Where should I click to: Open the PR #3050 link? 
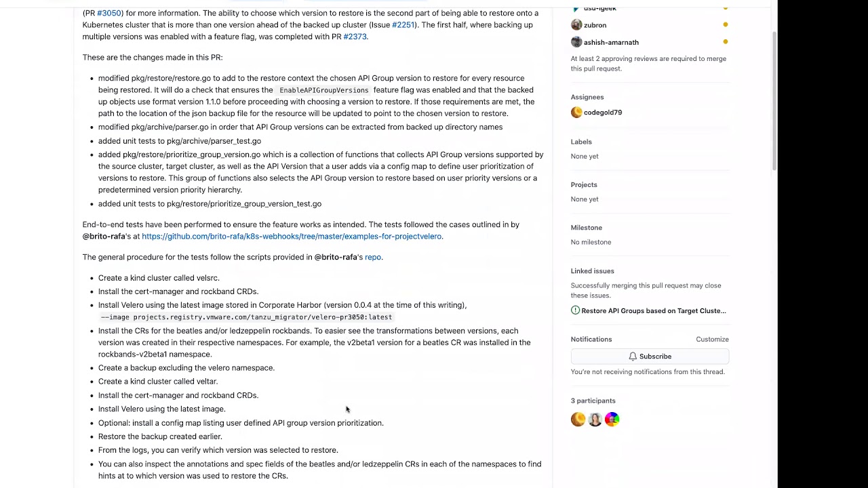click(109, 13)
